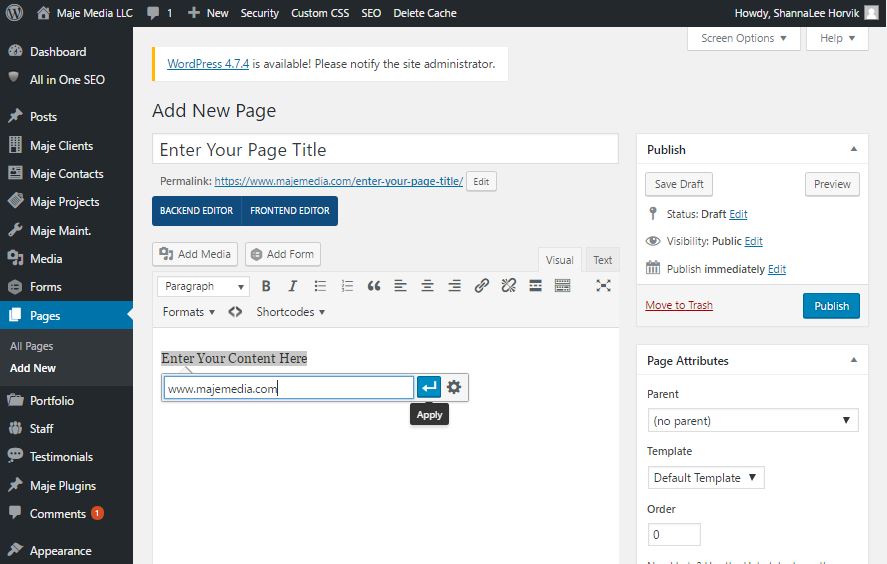887x564 pixels.
Task: Align text left
Action: coord(401,286)
